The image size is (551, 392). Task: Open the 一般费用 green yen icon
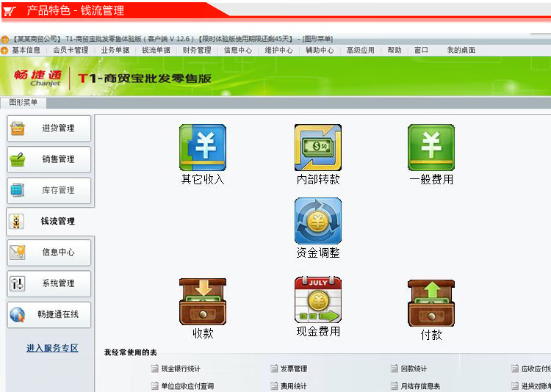coord(431,148)
